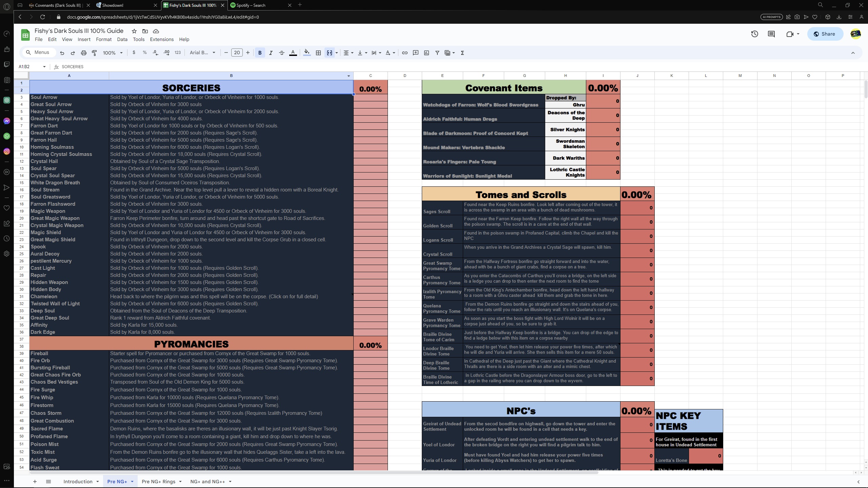Click the insert chart icon

[427, 53]
